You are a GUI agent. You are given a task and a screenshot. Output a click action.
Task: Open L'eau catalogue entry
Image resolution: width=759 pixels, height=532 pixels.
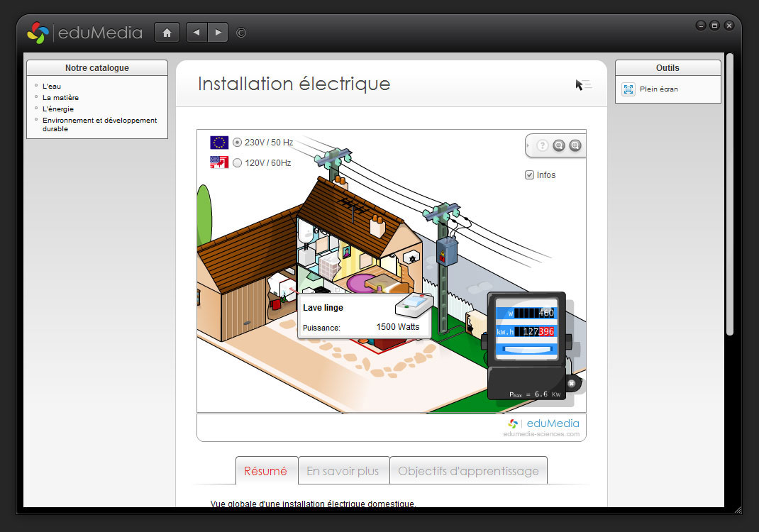(52, 86)
